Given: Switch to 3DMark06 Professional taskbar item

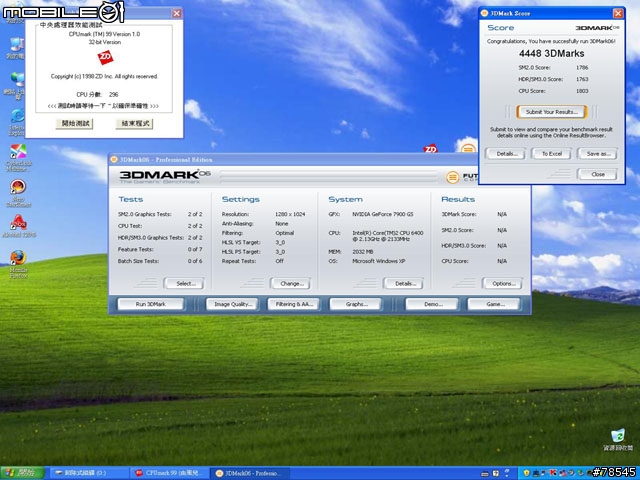Looking at the screenshot, I should tap(250, 473).
